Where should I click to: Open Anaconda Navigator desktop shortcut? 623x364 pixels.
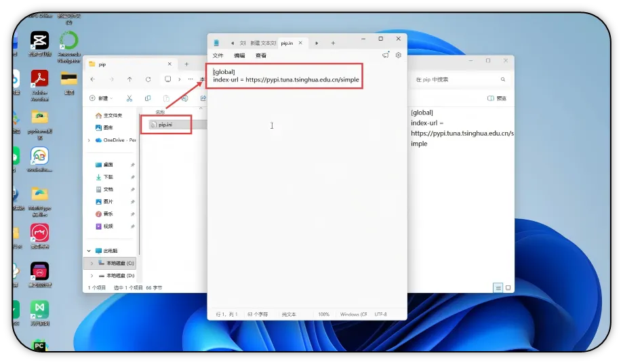pyautogui.click(x=69, y=47)
